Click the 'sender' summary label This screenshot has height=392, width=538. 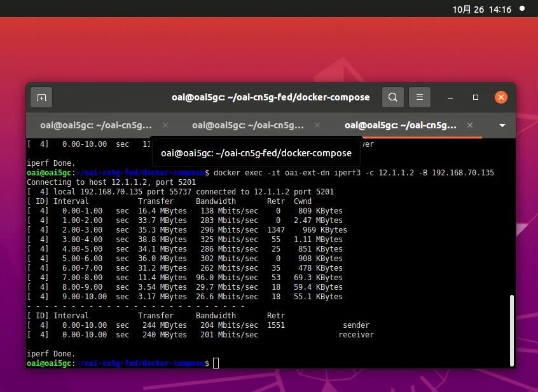pyautogui.click(x=356, y=325)
